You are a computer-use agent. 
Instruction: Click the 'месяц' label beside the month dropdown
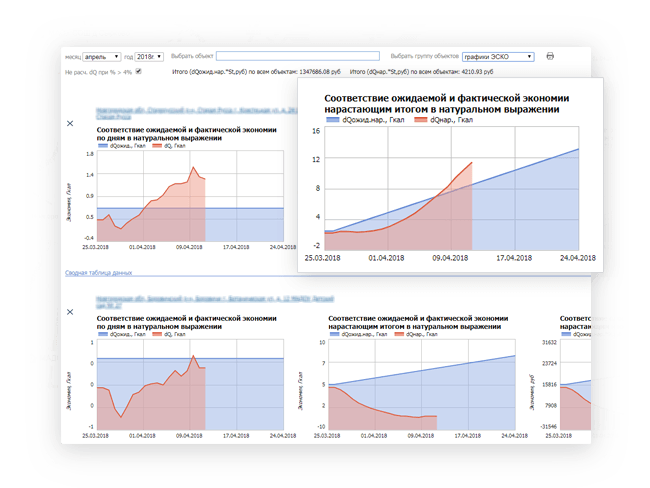(x=73, y=57)
